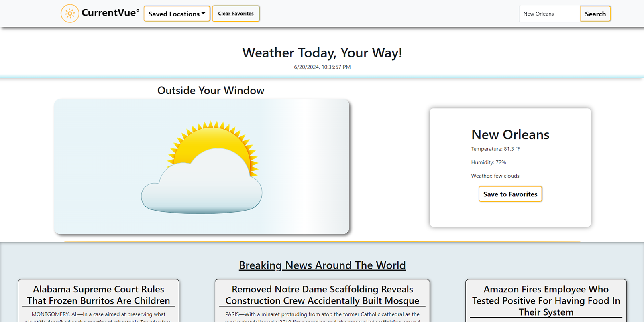Open the Amazon Fires Employee headline
The width and height of the screenshot is (644, 322).
(546, 300)
